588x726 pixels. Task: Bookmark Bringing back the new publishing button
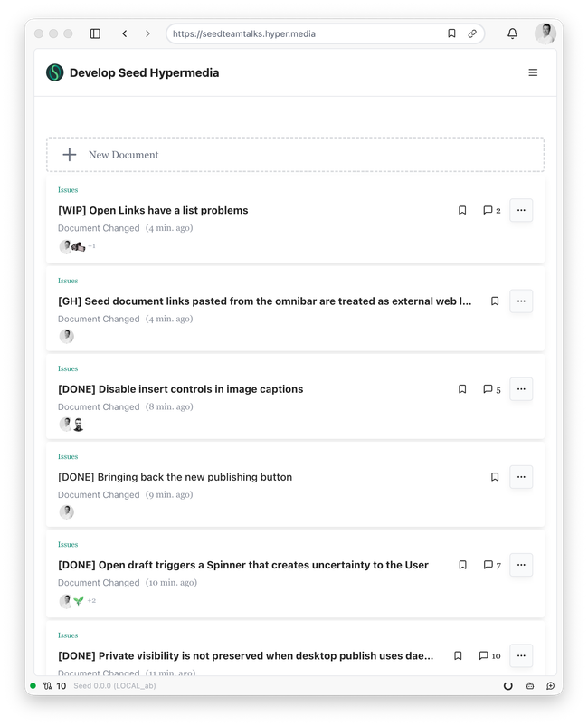point(495,477)
